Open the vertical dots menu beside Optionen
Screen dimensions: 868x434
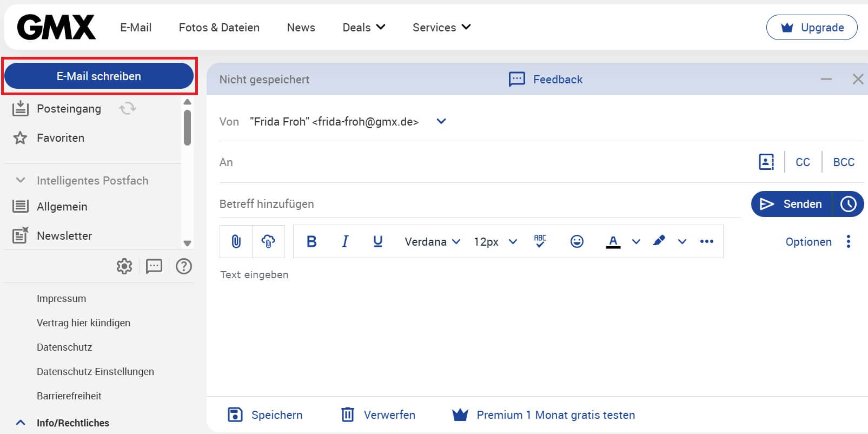(849, 241)
